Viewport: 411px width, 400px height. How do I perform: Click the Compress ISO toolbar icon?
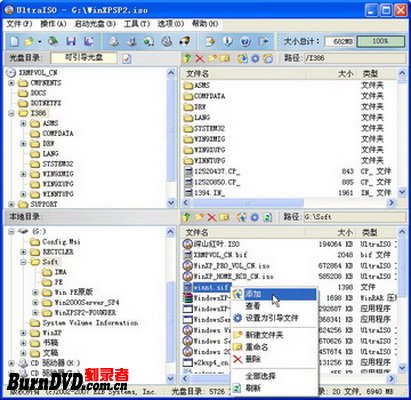tap(132, 41)
